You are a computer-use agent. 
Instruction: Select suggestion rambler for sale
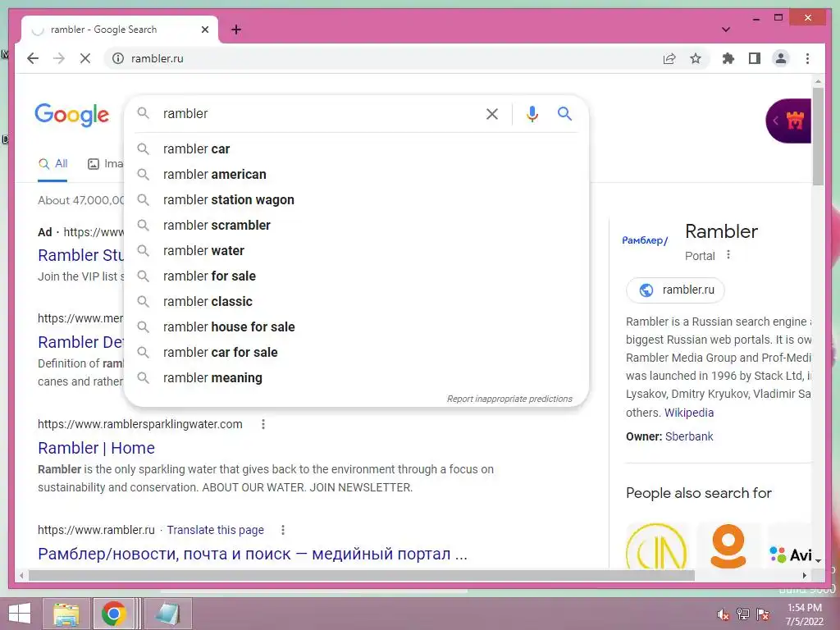click(356, 276)
